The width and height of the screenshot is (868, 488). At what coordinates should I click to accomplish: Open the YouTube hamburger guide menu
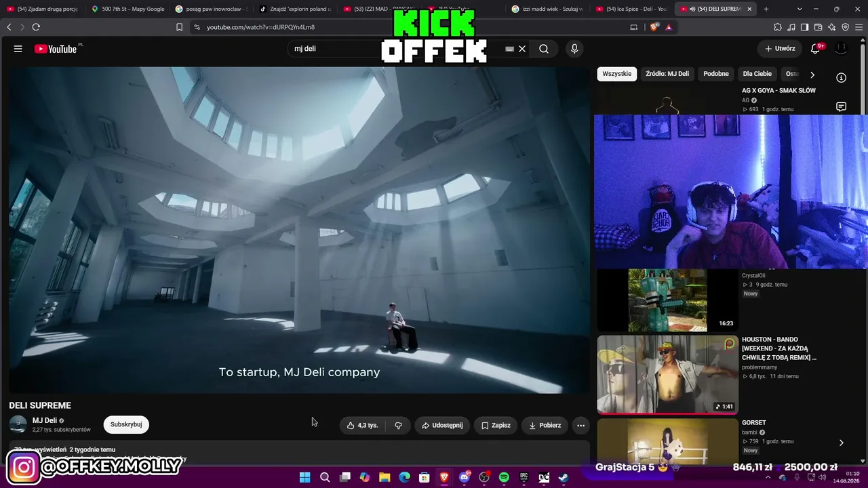coord(18,49)
